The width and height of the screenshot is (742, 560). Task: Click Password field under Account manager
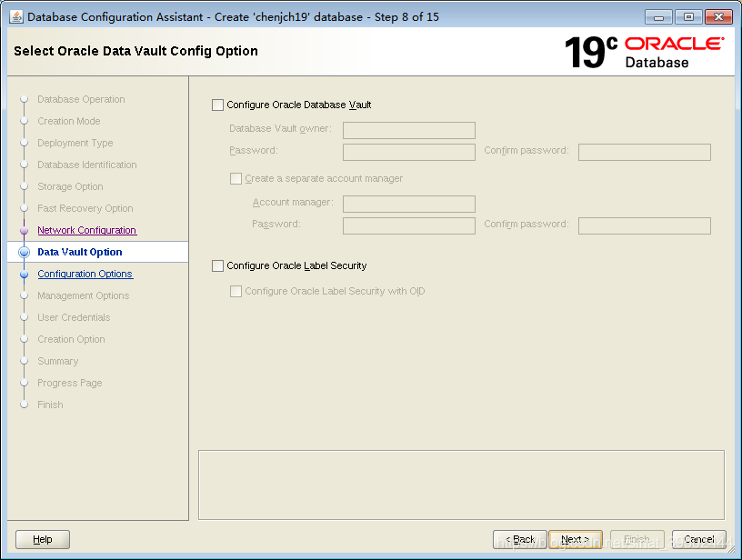click(409, 226)
